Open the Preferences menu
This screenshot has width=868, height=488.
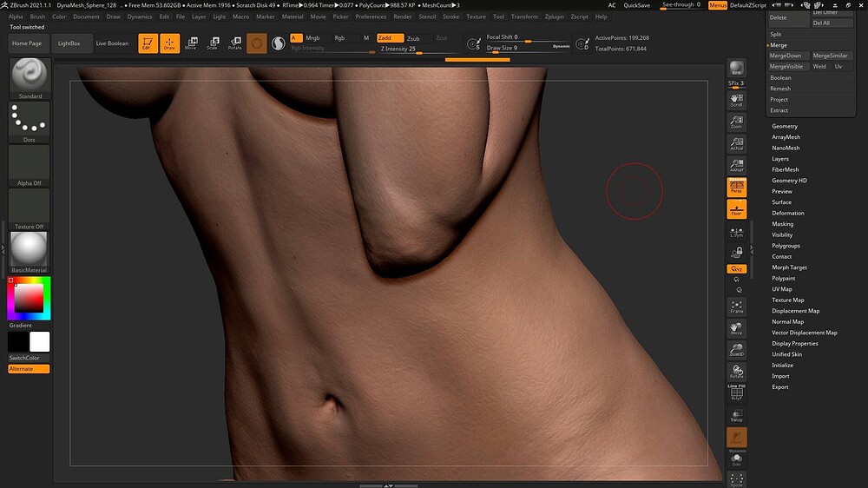point(371,16)
